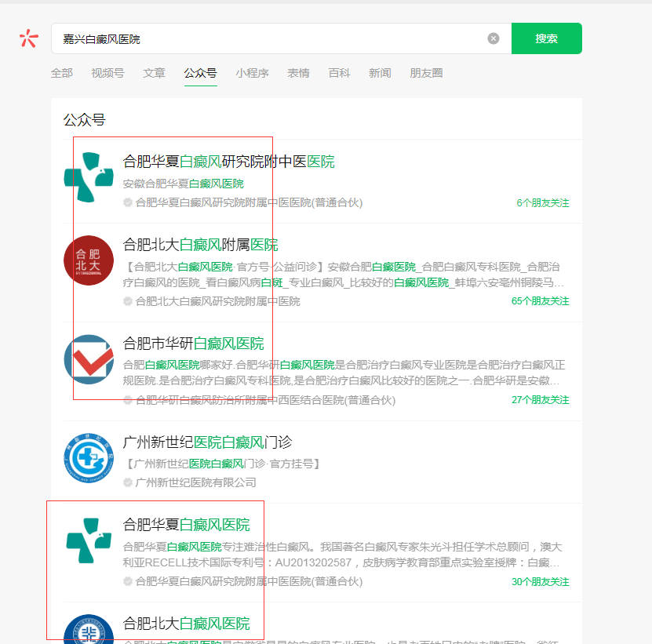Click the red 合肥北大 account avatar

tap(89, 260)
